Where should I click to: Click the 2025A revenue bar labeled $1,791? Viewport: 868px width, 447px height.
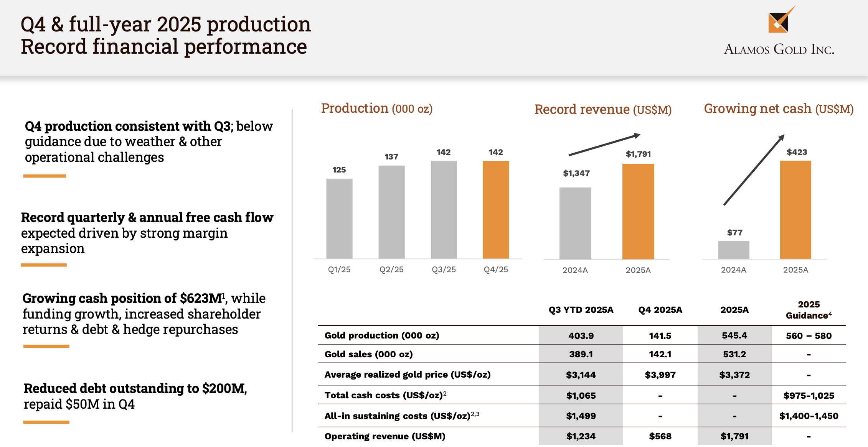point(638,211)
